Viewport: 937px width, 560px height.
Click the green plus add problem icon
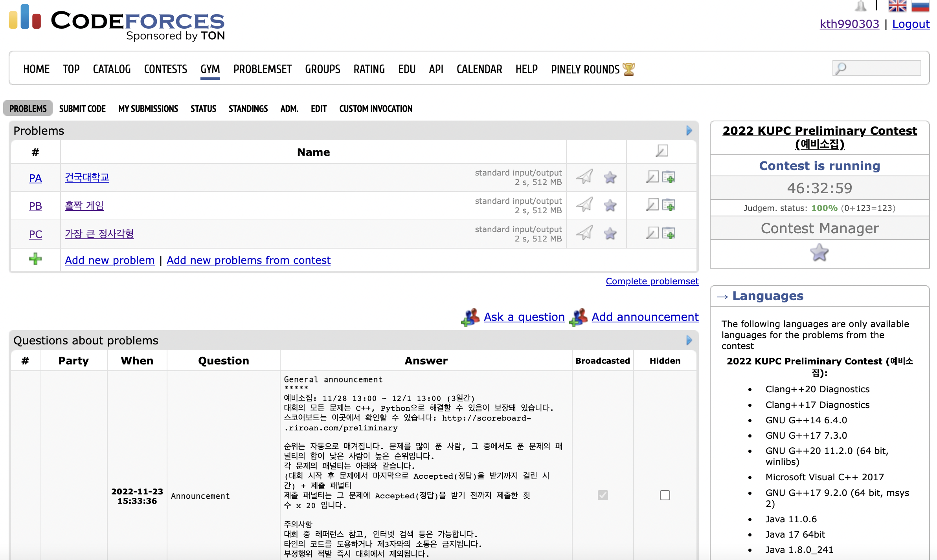[35, 259]
